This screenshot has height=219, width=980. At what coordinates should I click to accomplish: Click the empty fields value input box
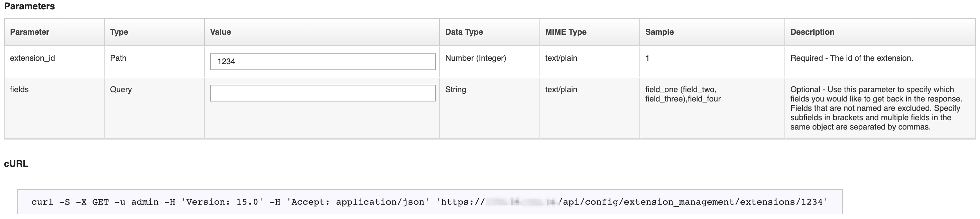(323, 93)
